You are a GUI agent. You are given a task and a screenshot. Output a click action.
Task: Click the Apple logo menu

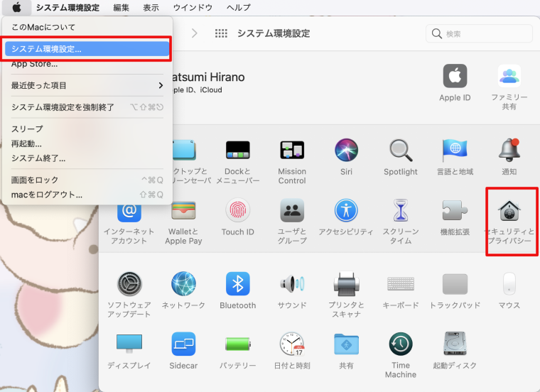point(16,7)
